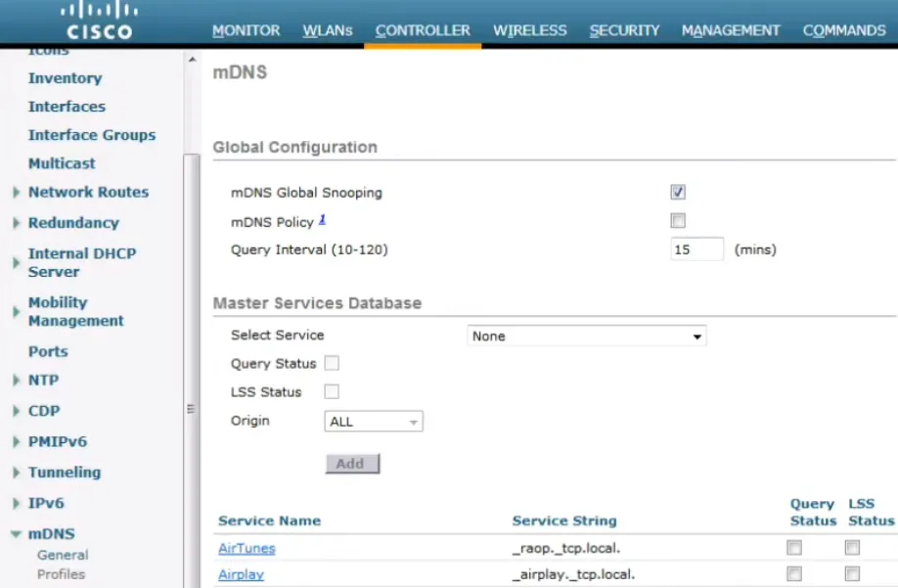Check the Query Status checkbox

click(x=332, y=363)
